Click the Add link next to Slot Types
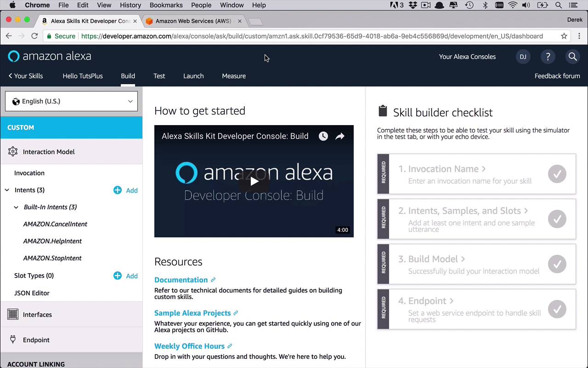This screenshot has height=368, width=588. 132,276
